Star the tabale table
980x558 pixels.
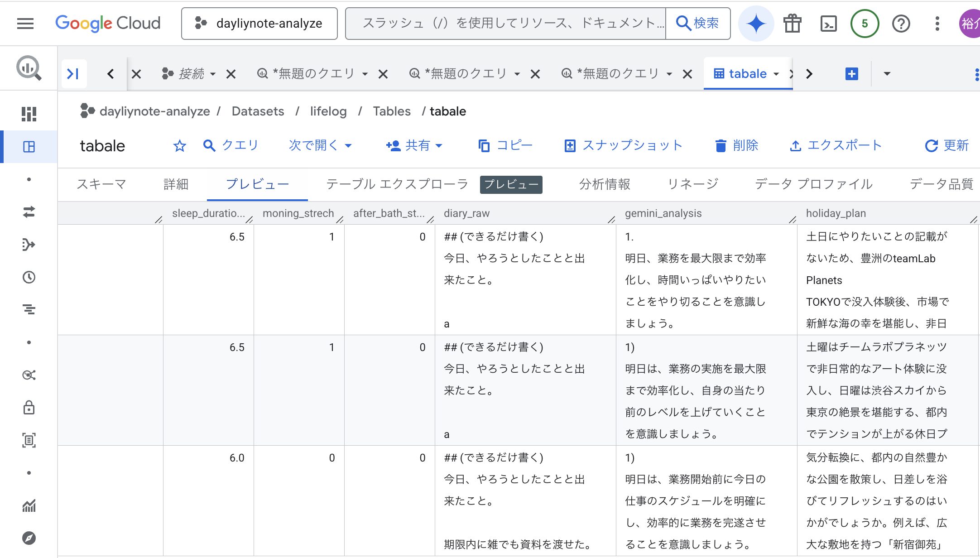pos(180,146)
